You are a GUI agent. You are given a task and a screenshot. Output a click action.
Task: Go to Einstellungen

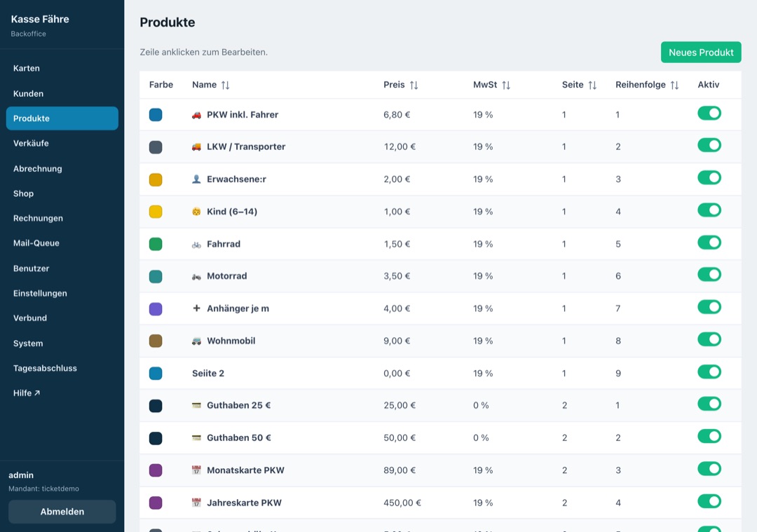tap(62, 293)
